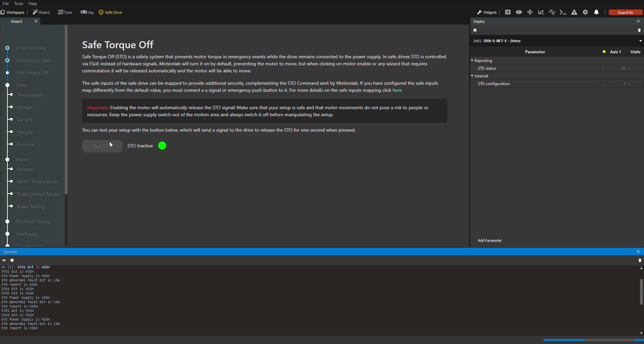Switch to the Tune tab
644x344 pixels.
[x=65, y=12]
